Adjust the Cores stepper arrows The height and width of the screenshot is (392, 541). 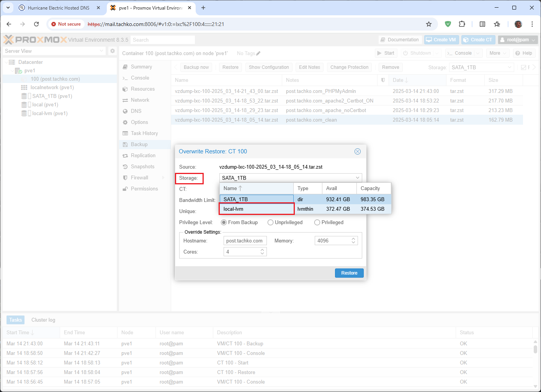263,252
